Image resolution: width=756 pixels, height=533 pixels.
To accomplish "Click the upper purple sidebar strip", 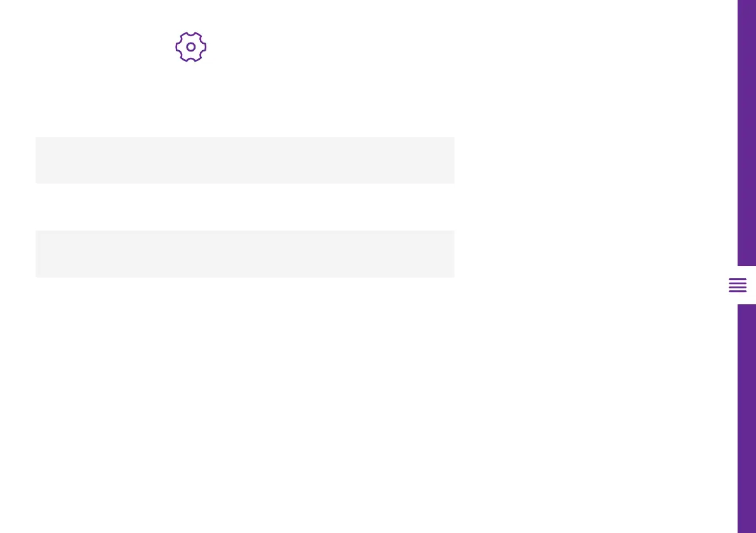I will click(746, 133).
